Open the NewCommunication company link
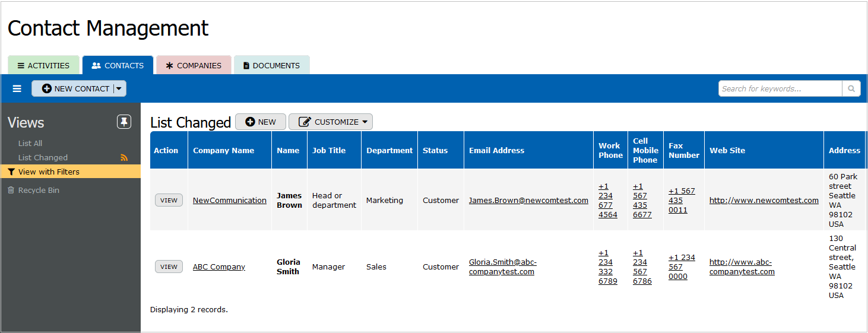Viewport: 868px width, 333px height. click(x=229, y=200)
